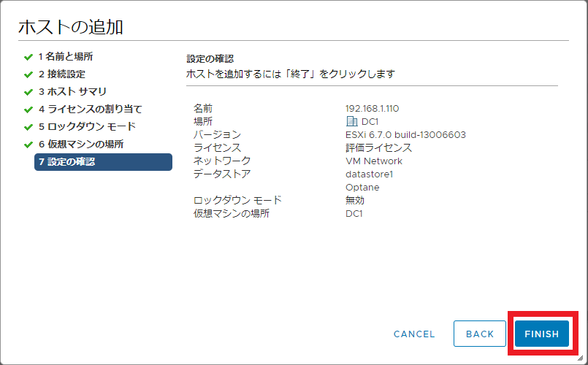588x365 pixels.
Task: Select step 7 設定の確認
Action: [103, 162]
